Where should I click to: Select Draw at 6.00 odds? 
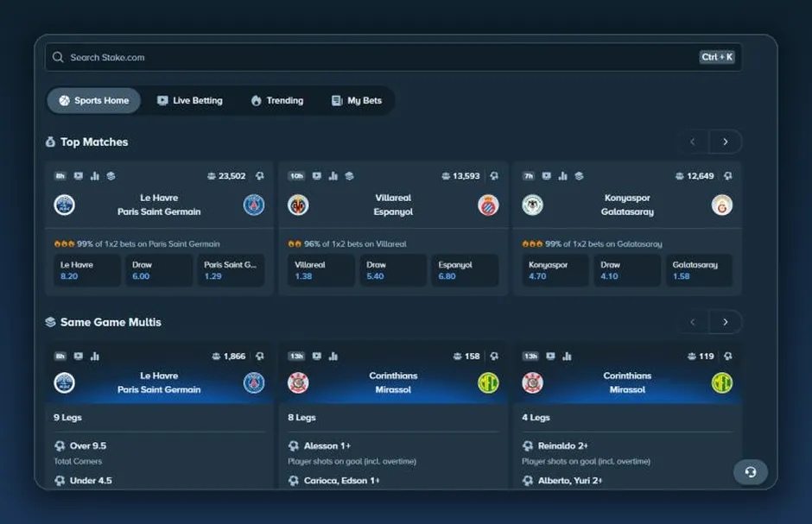pyautogui.click(x=159, y=270)
